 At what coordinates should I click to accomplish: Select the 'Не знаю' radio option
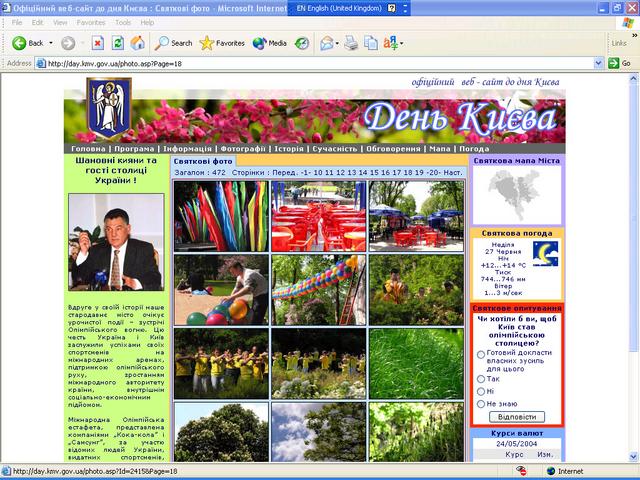[x=481, y=404]
